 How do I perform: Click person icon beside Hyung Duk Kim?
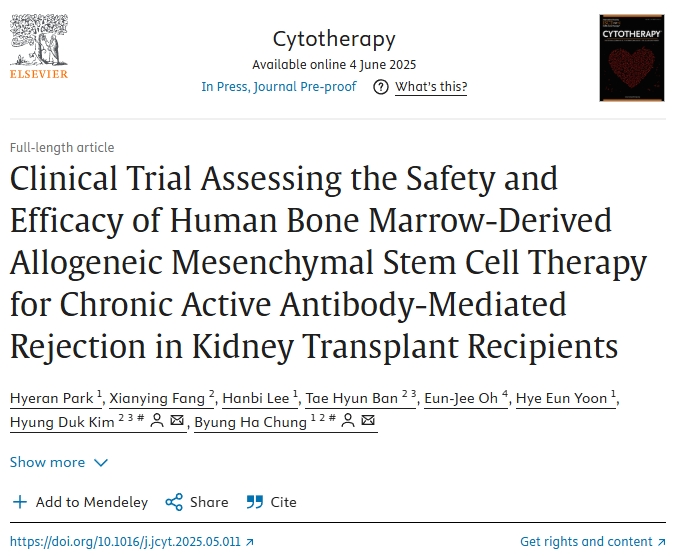[x=157, y=422]
